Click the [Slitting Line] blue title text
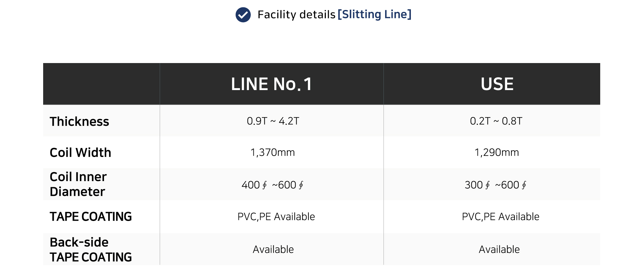This screenshot has height=276, width=644. [374, 14]
